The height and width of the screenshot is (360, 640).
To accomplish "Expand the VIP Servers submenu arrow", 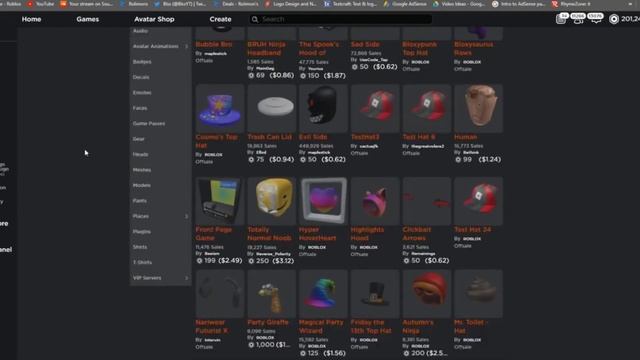I will [187, 278].
